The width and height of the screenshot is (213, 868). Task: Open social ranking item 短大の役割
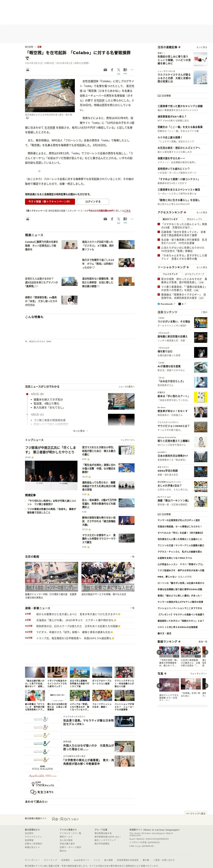(x=184, y=281)
